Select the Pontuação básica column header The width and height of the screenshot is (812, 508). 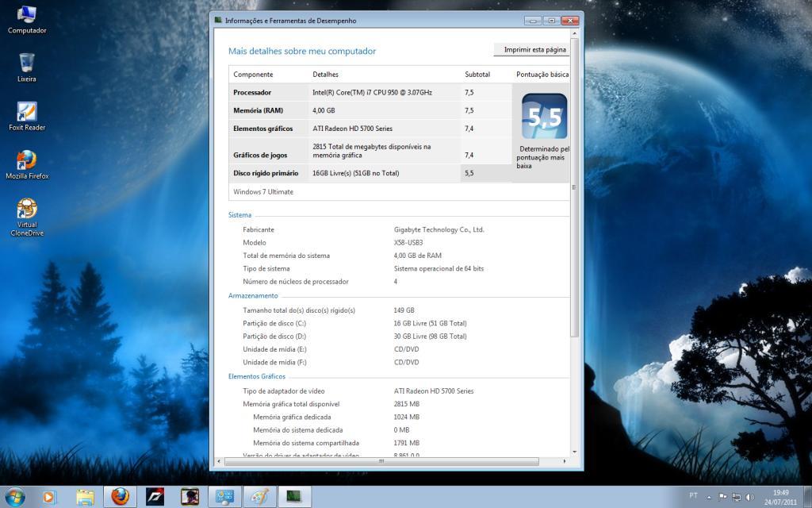tap(542, 75)
